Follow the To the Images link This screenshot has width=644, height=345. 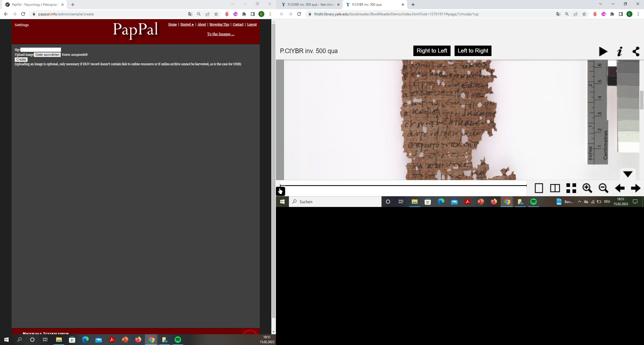pyautogui.click(x=221, y=34)
